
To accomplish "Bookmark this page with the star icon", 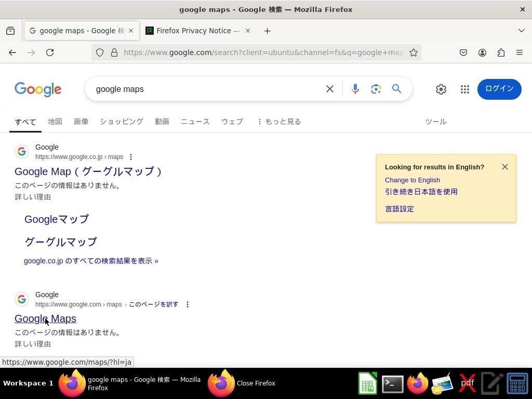I will tap(413, 52).
